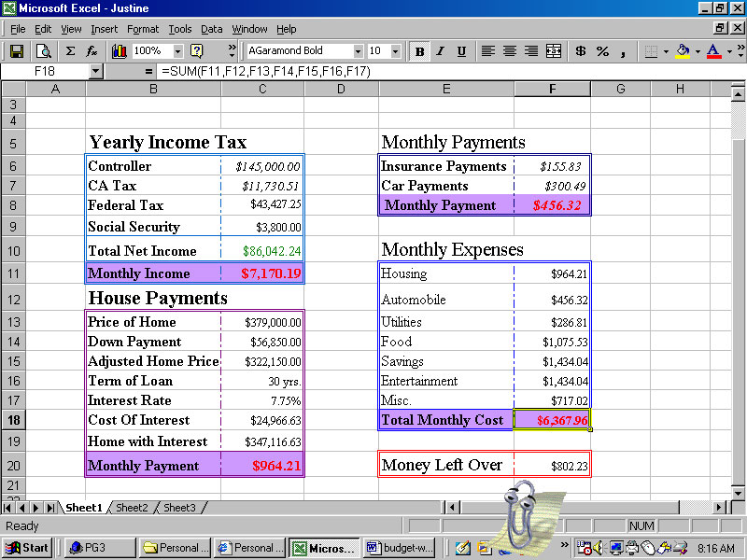
Task: Launch the Chart Wizard icon
Action: (x=120, y=51)
